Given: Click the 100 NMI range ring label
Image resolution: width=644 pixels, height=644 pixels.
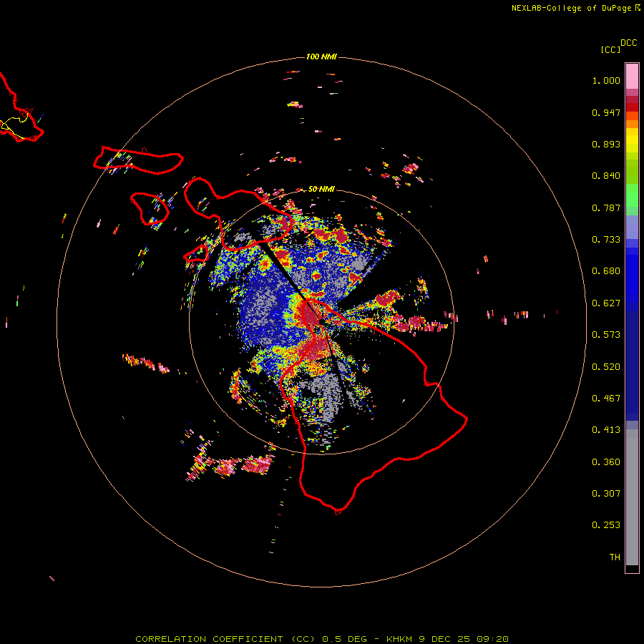Looking at the screenshot, I should [321, 57].
